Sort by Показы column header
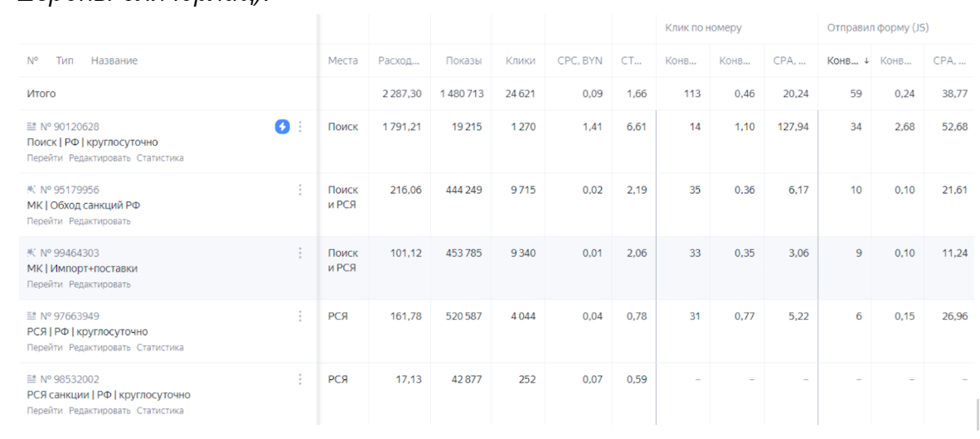This screenshot has width=980, height=439. point(463,60)
